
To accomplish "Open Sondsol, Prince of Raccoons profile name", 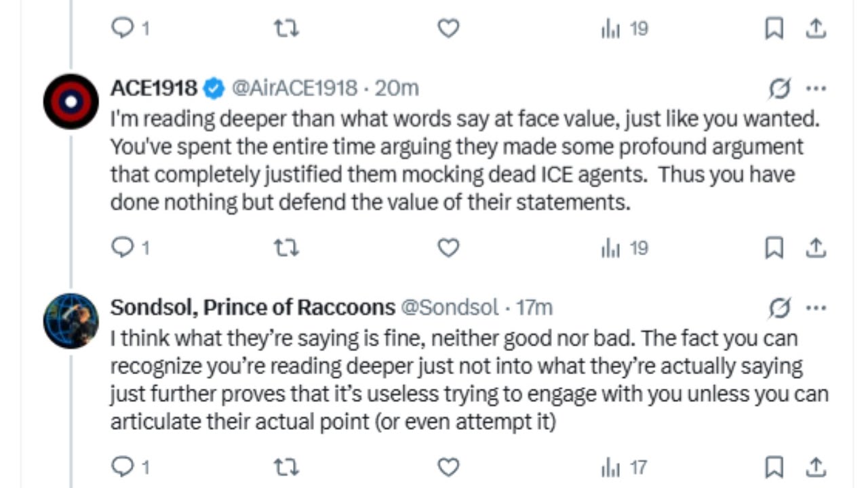I will [252, 308].
